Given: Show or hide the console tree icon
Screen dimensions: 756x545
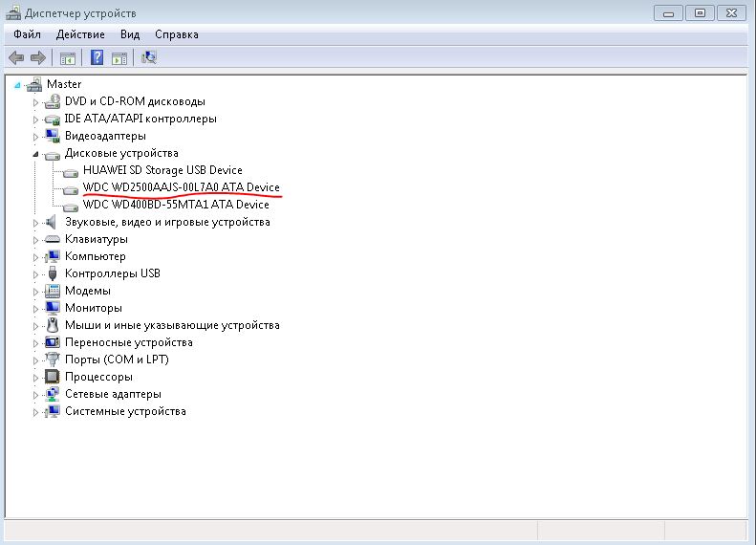Looking at the screenshot, I should [x=68, y=59].
